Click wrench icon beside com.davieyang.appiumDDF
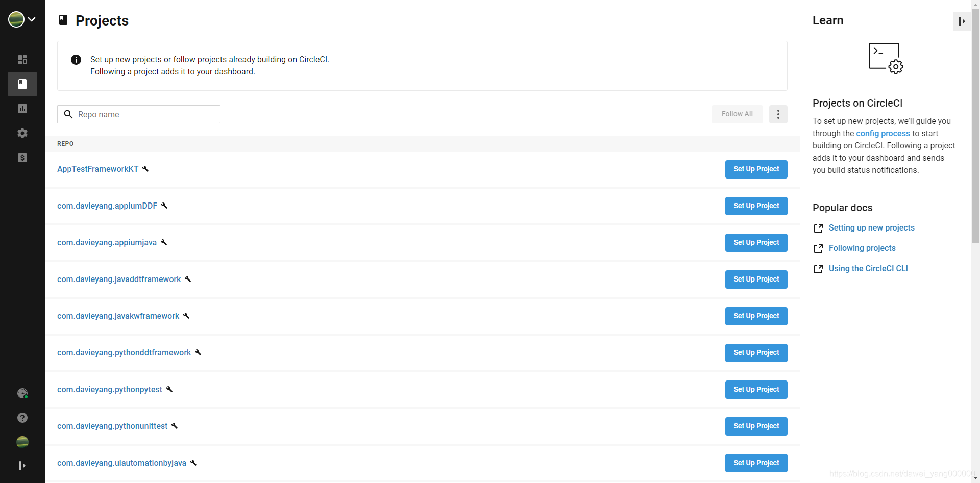 (164, 206)
